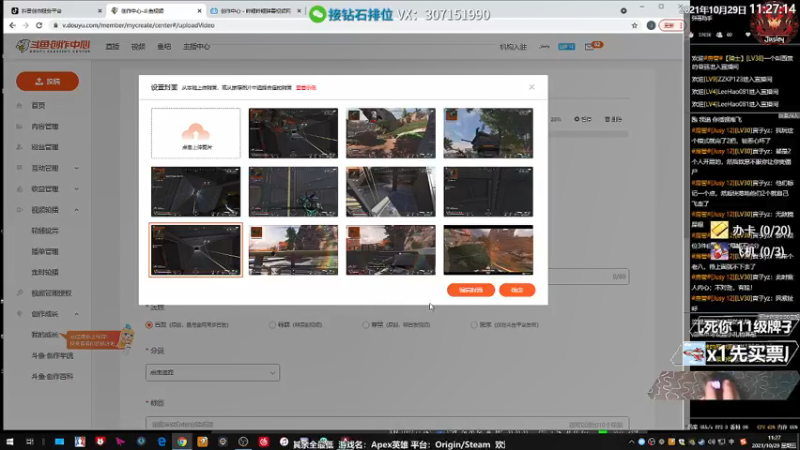Open the 直播 item in the top navigation
800x450 pixels.
click(x=112, y=46)
